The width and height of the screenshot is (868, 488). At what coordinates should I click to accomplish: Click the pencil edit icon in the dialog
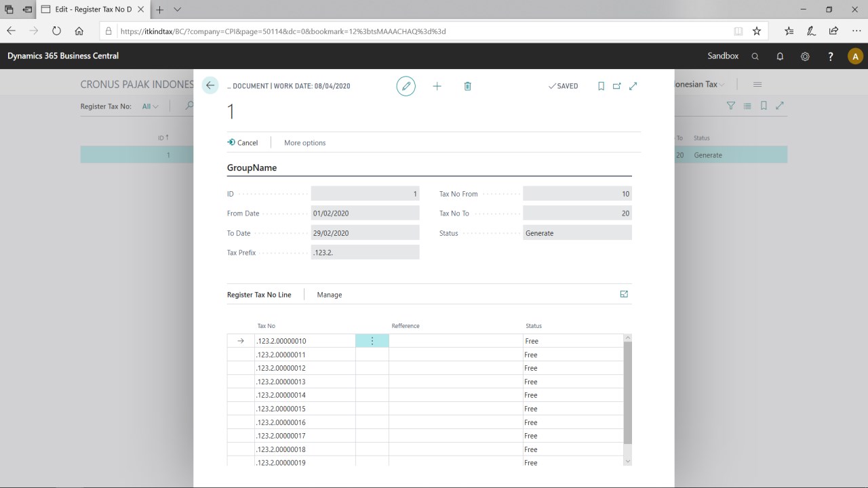pos(406,86)
